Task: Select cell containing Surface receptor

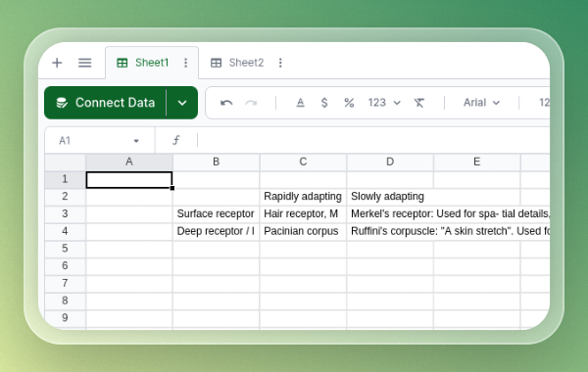Action: coord(216,214)
